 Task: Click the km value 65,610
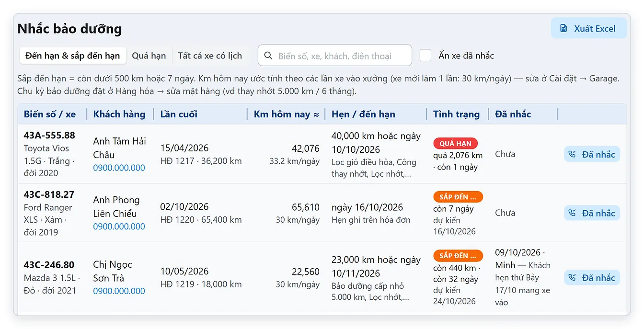coord(305,207)
